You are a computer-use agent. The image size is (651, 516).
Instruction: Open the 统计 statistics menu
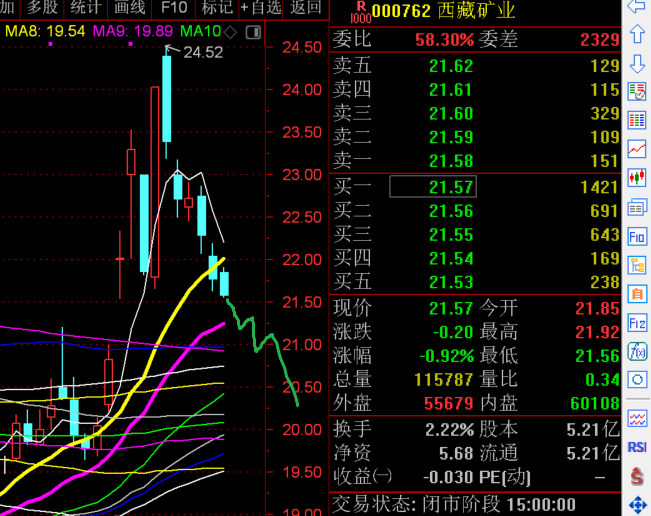86,7
